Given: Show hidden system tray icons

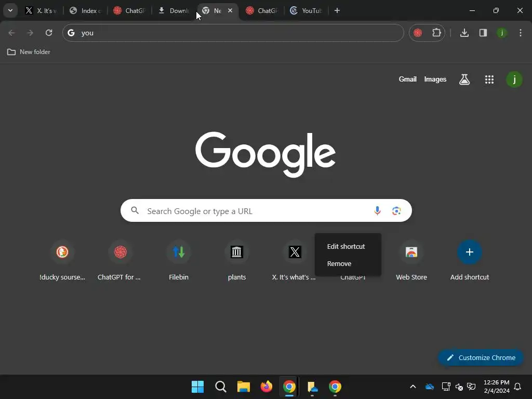Looking at the screenshot, I should coord(413,387).
